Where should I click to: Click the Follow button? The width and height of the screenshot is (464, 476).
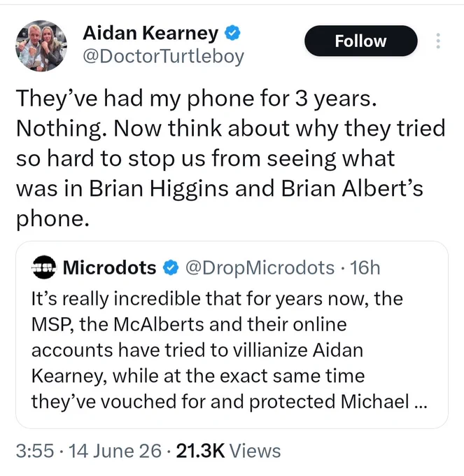[361, 41]
